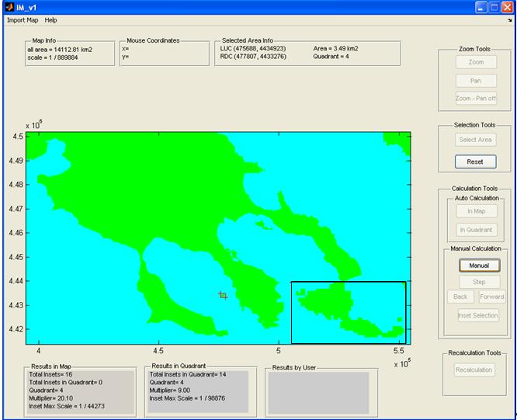The width and height of the screenshot is (517, 420).
Task: Click the 'scale = 1 / 889884' text
Action: coord(53,57)
